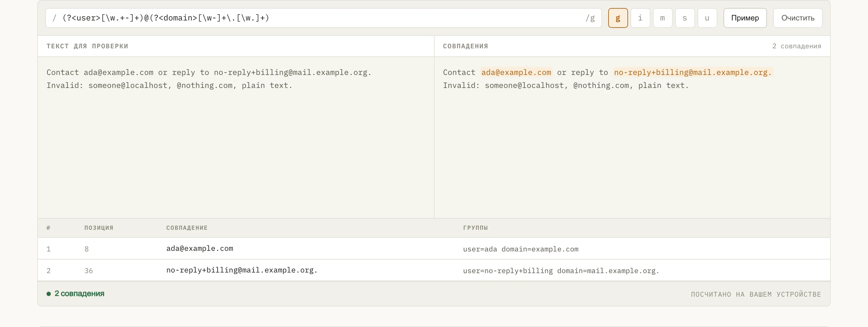Click the СОВПАДЕНИЯ panel heading
The width and height of the screenshot is (868, 327).
(x=465, y=46)
